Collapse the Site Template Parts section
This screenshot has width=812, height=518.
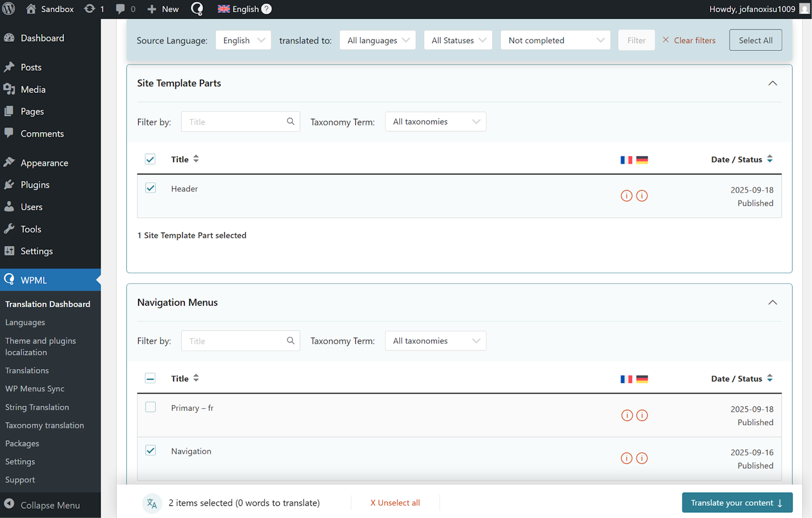[x=772, y=83]
